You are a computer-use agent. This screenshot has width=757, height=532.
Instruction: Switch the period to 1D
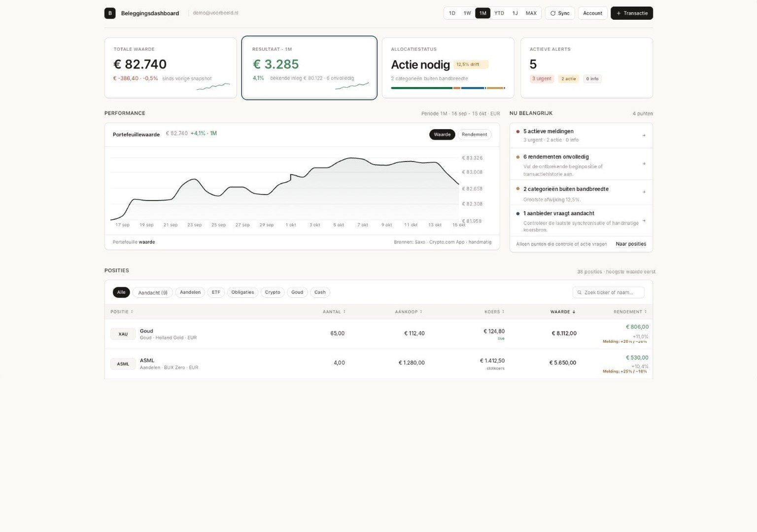click(452, 13)
